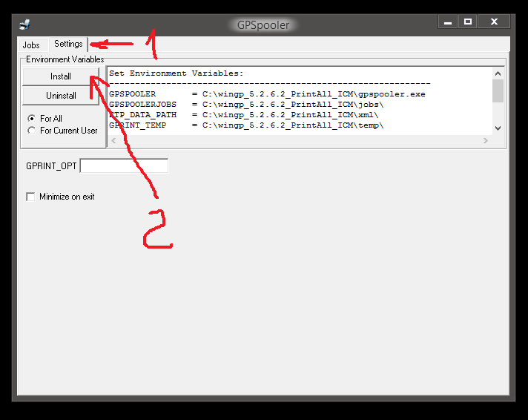The height and width of the screenshot is (420, 528).
Task: Click the Install button
Action: click(x=61, y=76)
